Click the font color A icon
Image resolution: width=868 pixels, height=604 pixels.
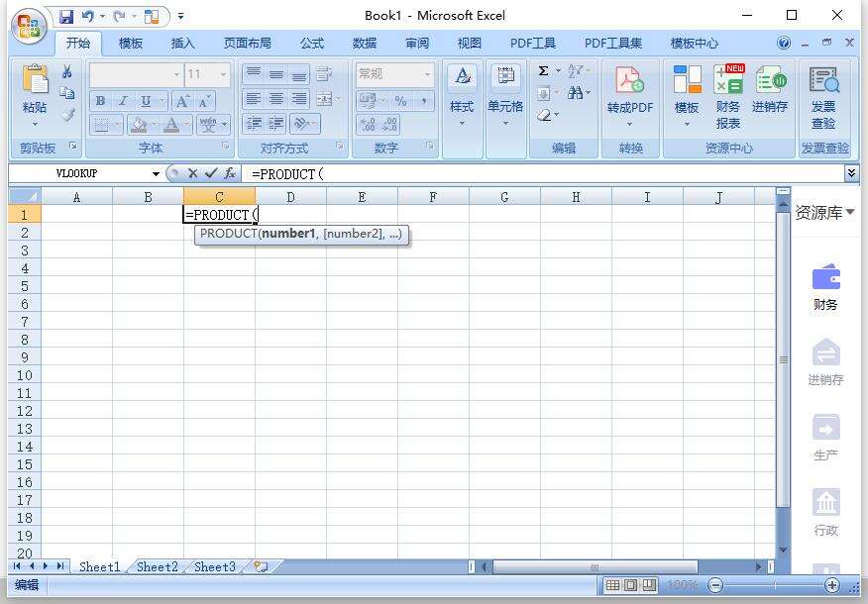pyautogui.click(x=171, y=125)
